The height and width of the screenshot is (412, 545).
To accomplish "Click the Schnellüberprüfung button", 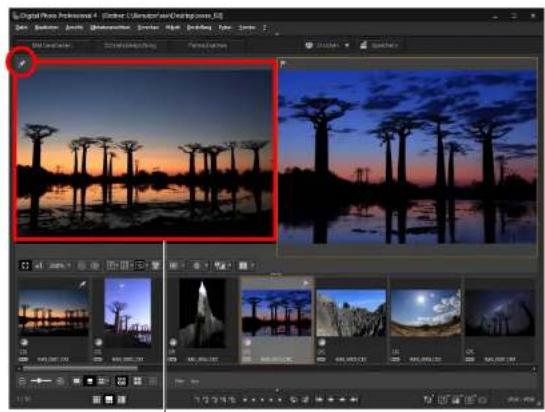I will [130, 45].
